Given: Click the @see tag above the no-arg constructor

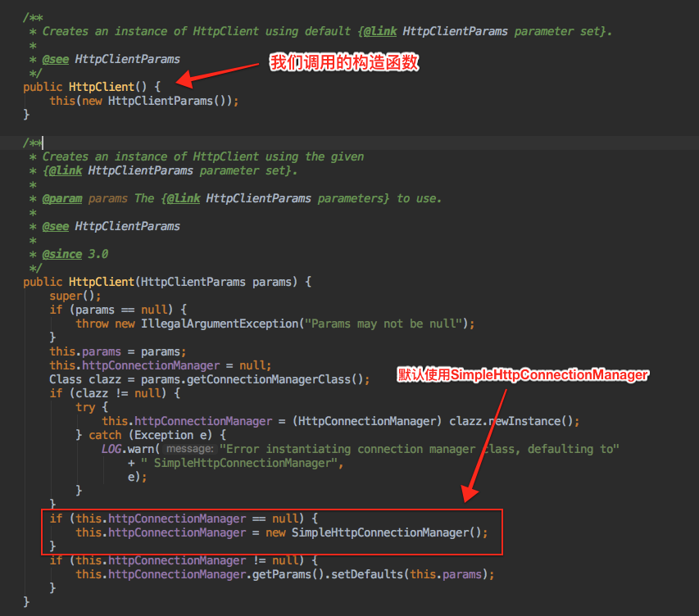Looking at the screenshot, I should coord(56,59).
